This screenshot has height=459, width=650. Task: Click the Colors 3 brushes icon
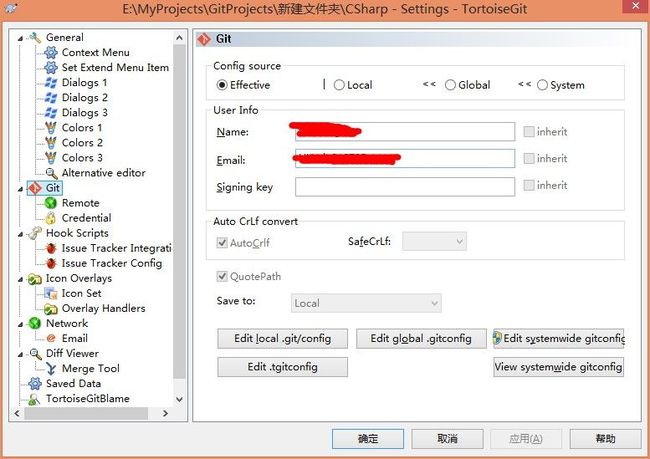[51, 158]
